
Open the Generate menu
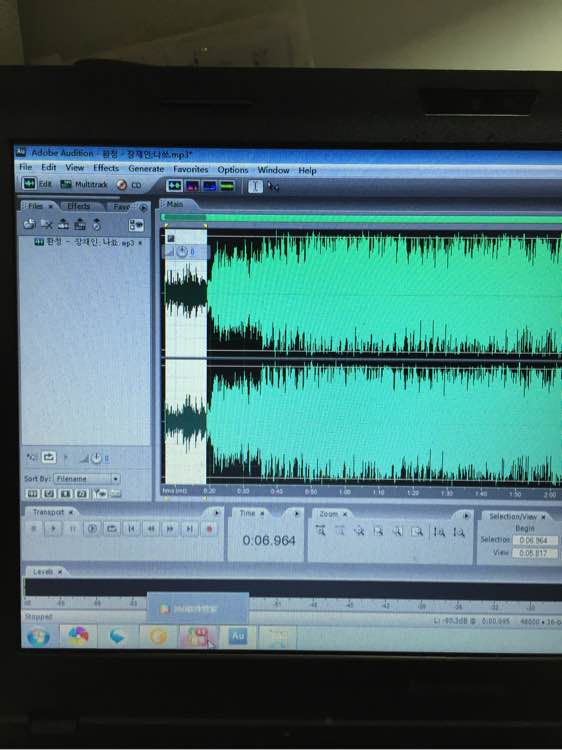pos(146,168)
